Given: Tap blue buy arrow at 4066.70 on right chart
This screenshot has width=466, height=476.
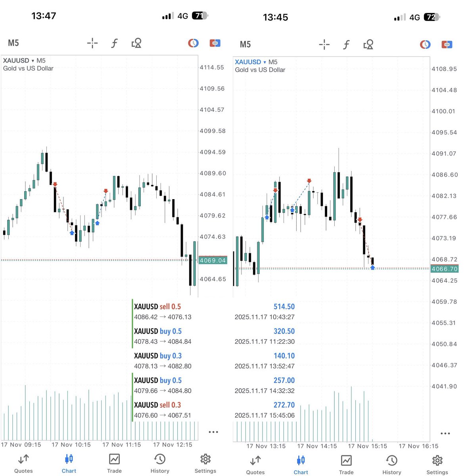Looking at the screenshot, I should [x=372, y=268].
